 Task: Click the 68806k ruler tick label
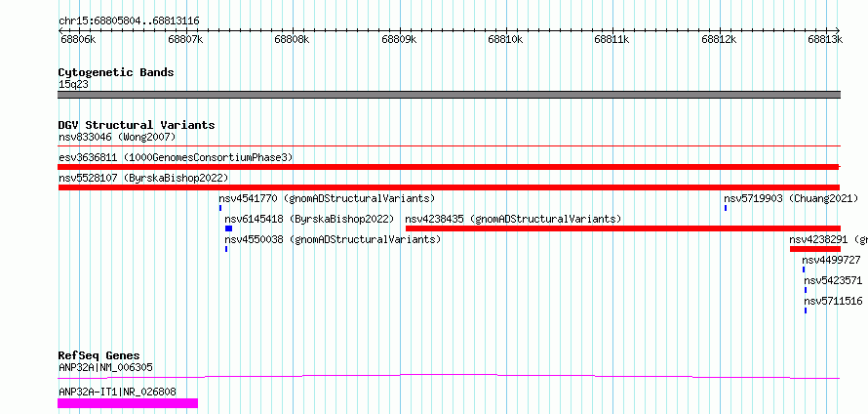coord(78,39)
